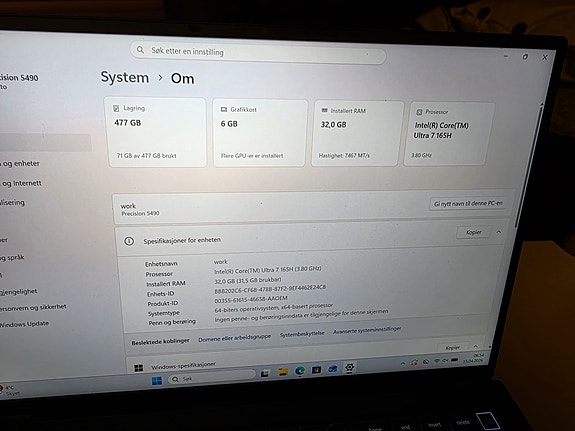The width and height of the screenshot is (575, 431).
Task: Go back to System in breadcrumb
Action: (125, 77)
